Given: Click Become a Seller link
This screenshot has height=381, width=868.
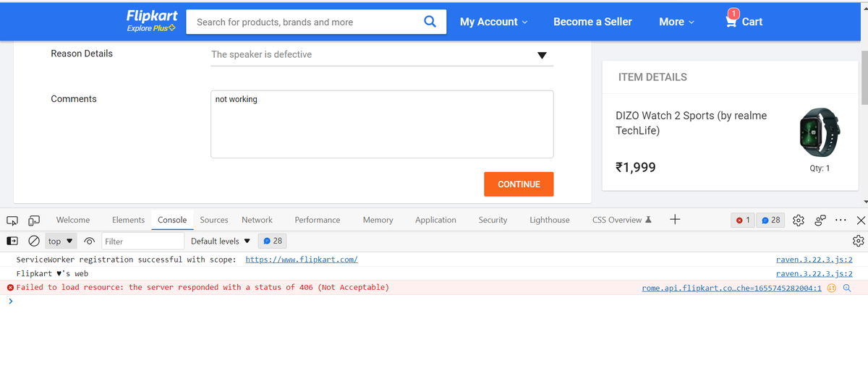Looking at the screenshot, I should 592,22.
